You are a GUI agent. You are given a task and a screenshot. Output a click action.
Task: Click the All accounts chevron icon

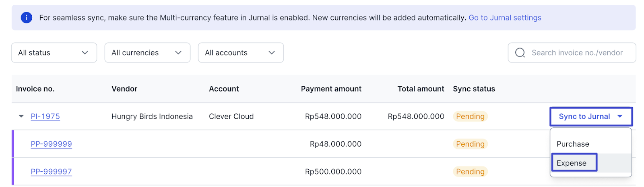(272, 53)
